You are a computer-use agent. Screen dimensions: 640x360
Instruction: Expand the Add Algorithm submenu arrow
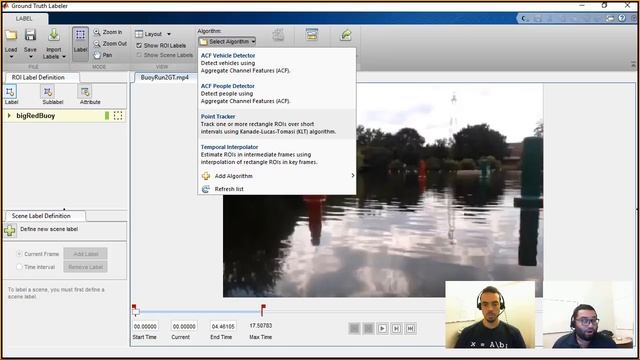[x=353, y=176]
